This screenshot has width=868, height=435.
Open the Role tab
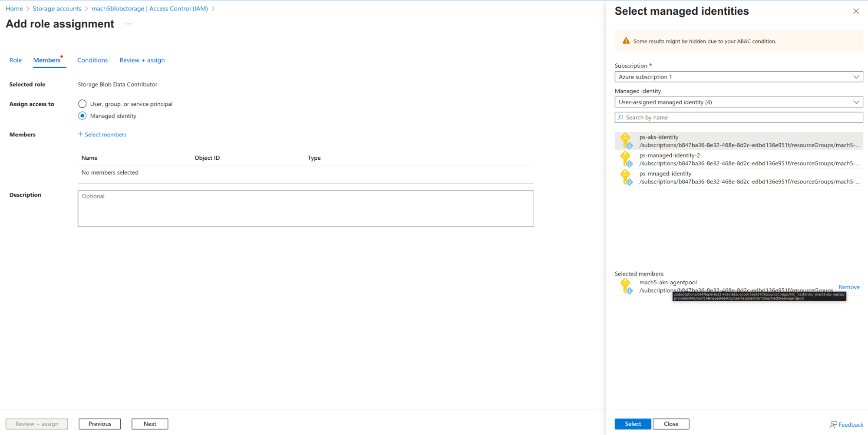(15, 60)
